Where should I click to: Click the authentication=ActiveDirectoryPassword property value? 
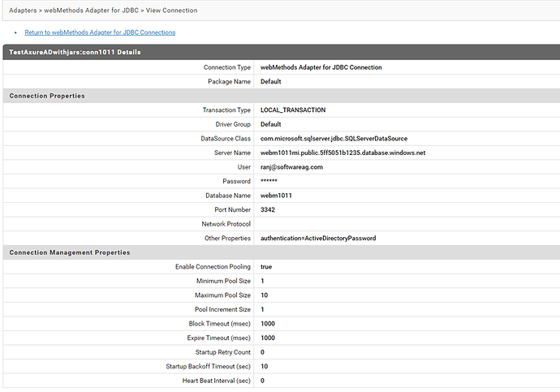[x=318, y=238]
